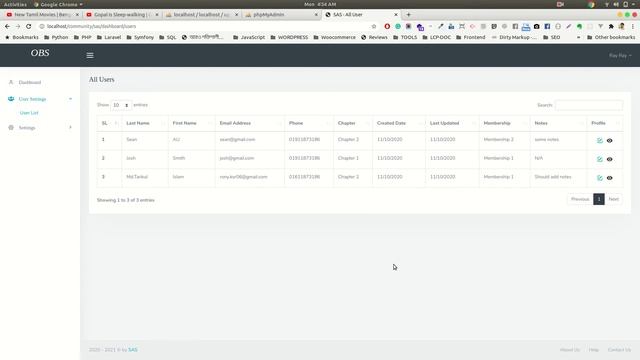Screen dimensions: 640x360
Task: Sort table by Last Updated column
Action: pyautogui.click(x=452, y=123)
